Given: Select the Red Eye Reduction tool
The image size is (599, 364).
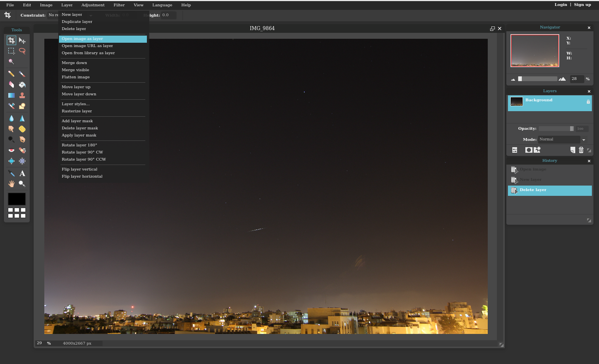Looking at the screenshot, I should click(11, 150).
